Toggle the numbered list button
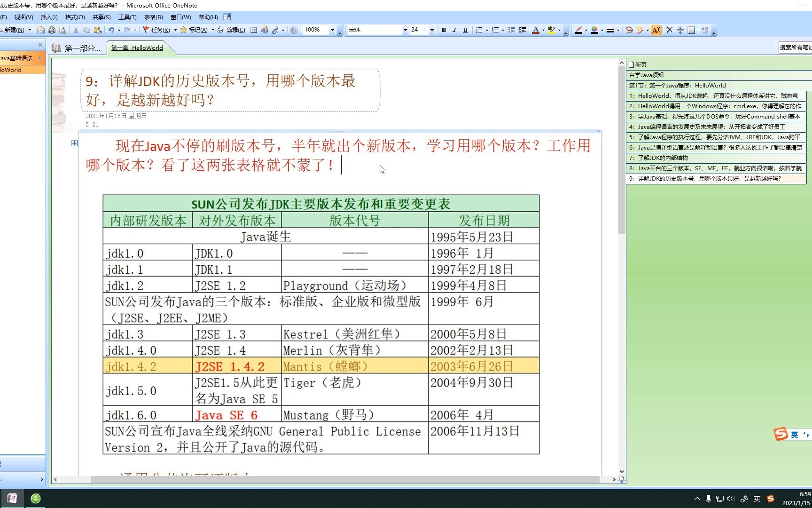Screen dimensions: 812x508 click(x=495, y=30)
